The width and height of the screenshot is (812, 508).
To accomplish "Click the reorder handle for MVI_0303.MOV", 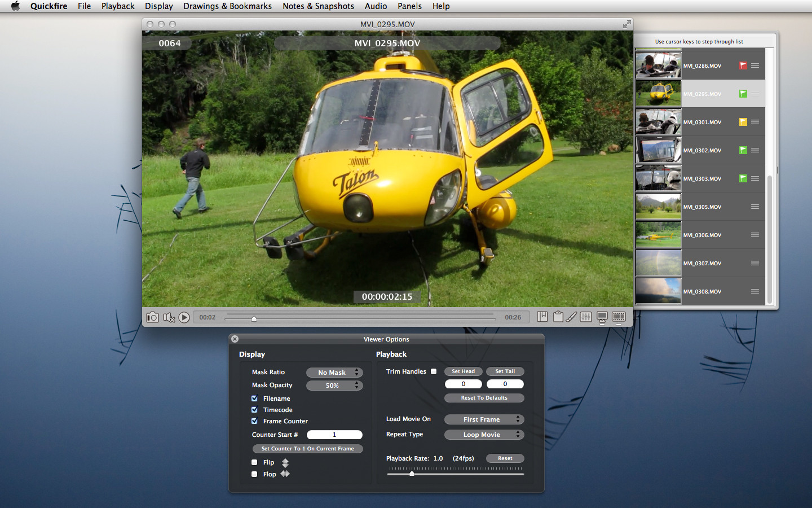I will (x=755, y=178).
